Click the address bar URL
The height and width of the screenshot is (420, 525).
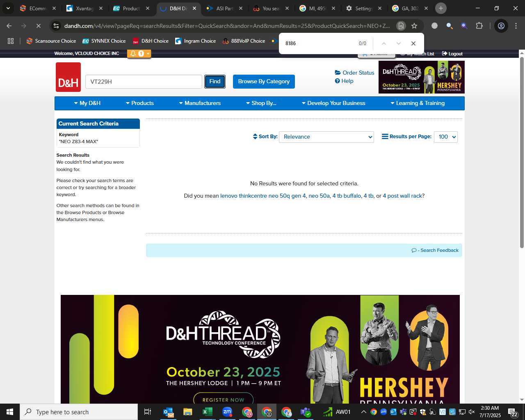click(227, 26)
